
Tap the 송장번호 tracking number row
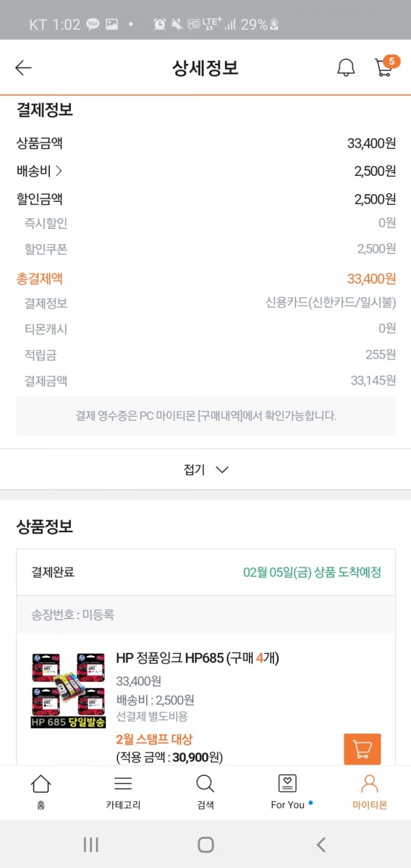coord(205,615)
